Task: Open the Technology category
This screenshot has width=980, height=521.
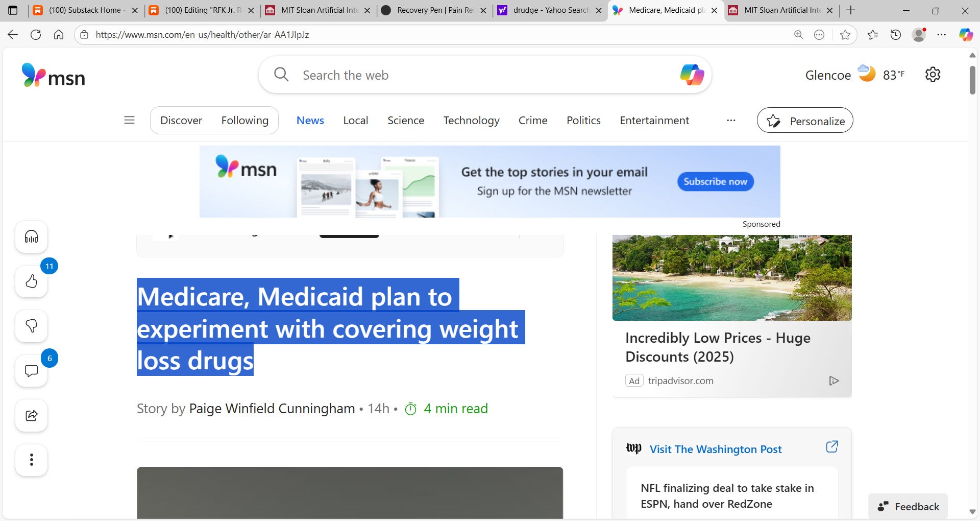Action: [471, 121]
